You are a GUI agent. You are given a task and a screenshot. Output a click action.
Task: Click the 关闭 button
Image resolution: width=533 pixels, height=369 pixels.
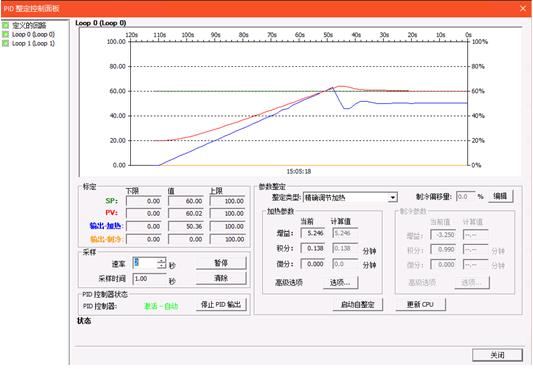point(497,355)
